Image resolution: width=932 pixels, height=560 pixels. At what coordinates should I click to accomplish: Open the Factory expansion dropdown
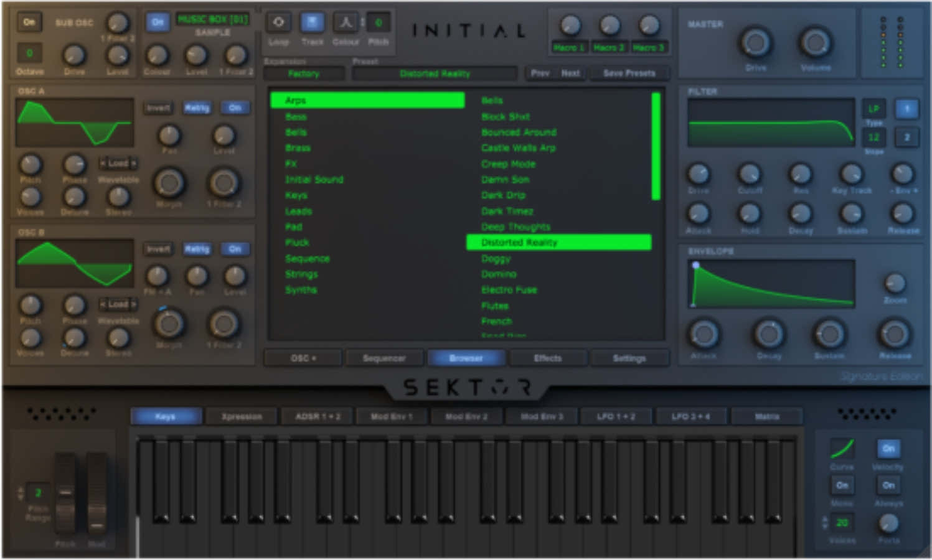point(304,73)
